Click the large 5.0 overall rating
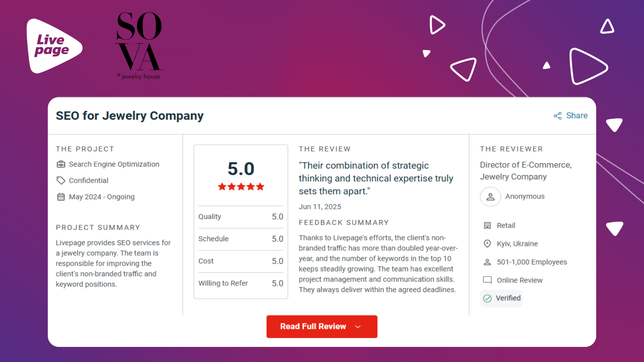644x362 pixels. tap(241, 169)
